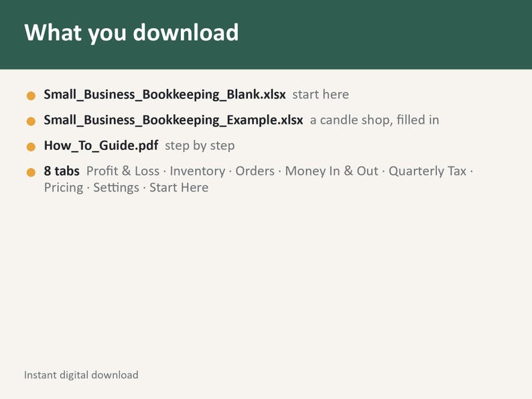Click the 'step by step' description
This screenshot has height=399, width=532.
point(200,146)
